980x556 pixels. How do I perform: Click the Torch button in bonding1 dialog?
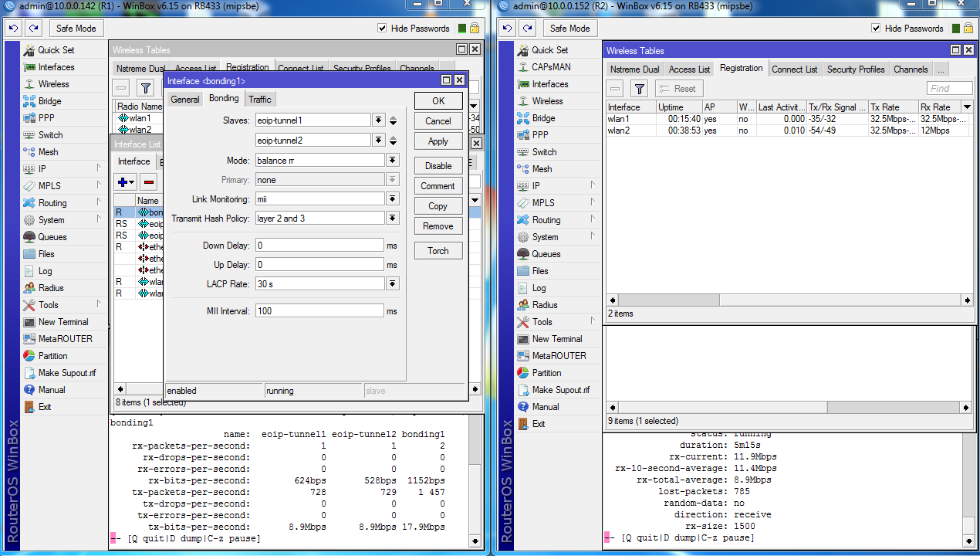[x=438, y=251]
